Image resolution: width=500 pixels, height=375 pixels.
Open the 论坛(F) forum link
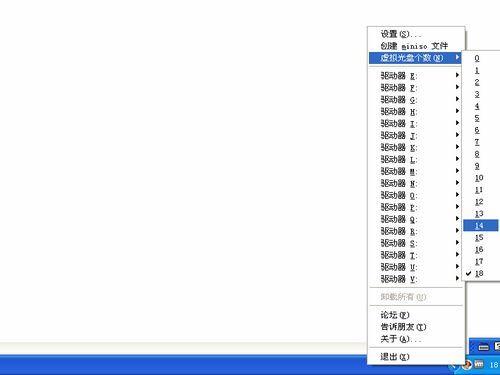click(416, 315)
